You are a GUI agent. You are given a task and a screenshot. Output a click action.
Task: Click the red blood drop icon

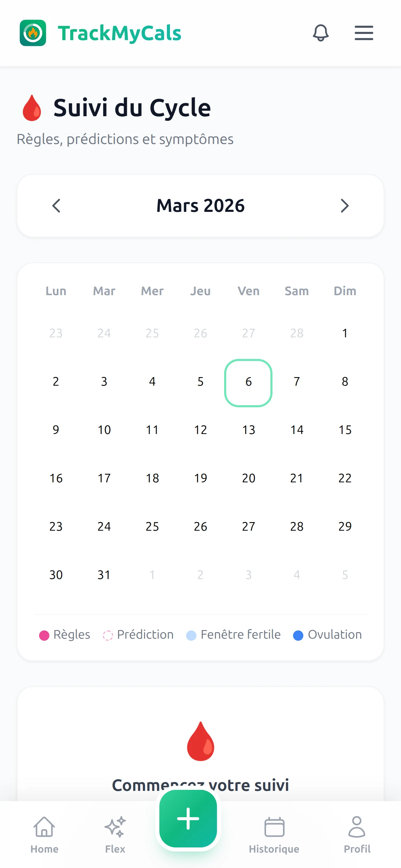(200, 741)
